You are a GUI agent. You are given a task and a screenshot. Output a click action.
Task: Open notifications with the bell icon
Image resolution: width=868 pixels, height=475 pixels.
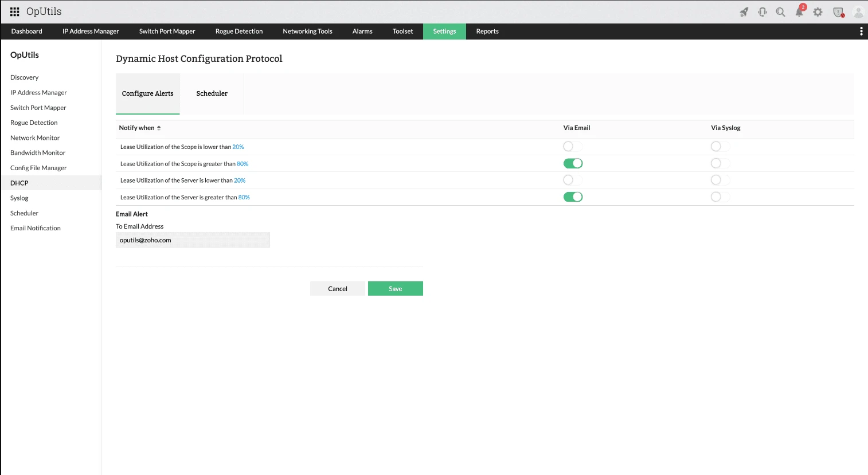[x=799, y=11]
